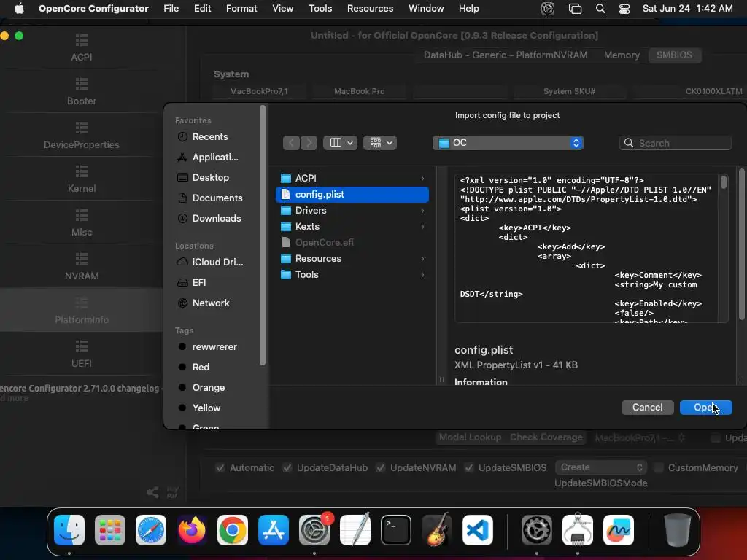Click Check Coverage button
The width and height of the screenshot is (747, 560).
tap(546, 437)
